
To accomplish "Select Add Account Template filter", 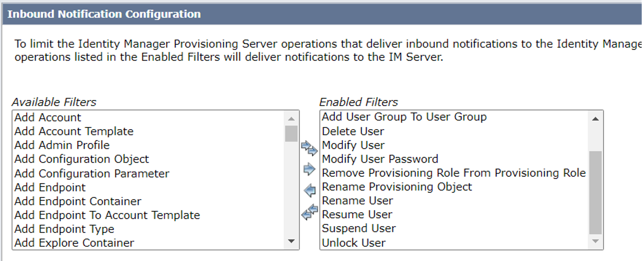I will (74, 131).
